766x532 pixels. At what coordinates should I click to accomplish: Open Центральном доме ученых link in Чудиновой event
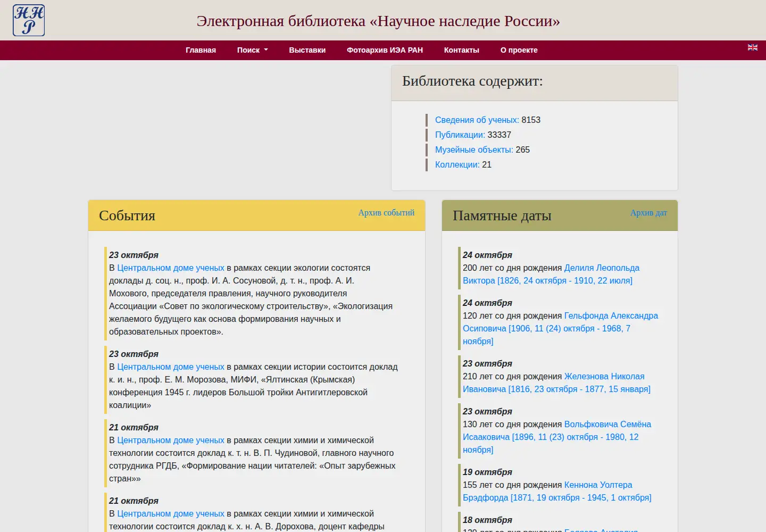[x=171, y=440]
